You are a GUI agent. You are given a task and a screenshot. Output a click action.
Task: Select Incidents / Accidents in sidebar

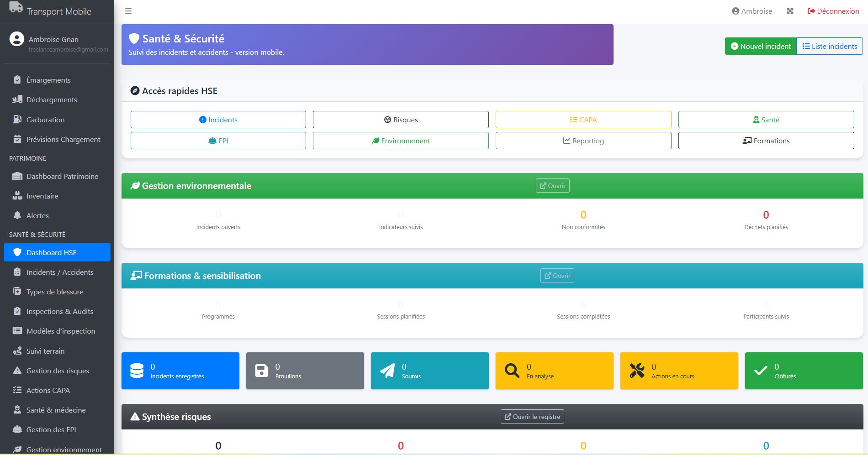tap(59, 272)
